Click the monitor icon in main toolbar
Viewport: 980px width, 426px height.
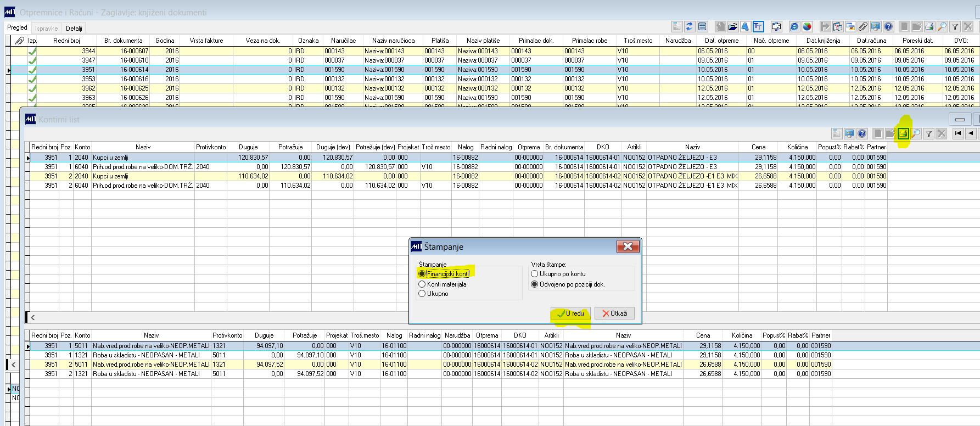click(x=876, y=26)
